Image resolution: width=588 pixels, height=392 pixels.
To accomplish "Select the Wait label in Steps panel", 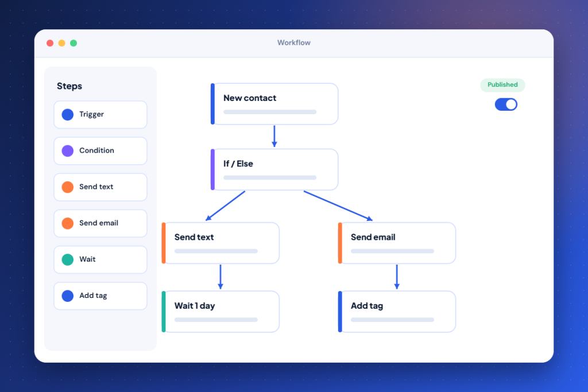I will pyautogui.click(x=87, y=259).
